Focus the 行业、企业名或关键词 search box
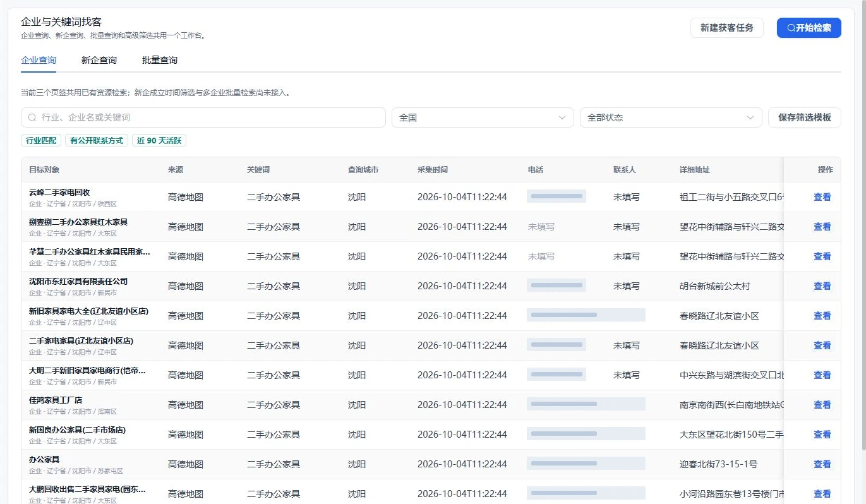 click(x=203, y=117)
